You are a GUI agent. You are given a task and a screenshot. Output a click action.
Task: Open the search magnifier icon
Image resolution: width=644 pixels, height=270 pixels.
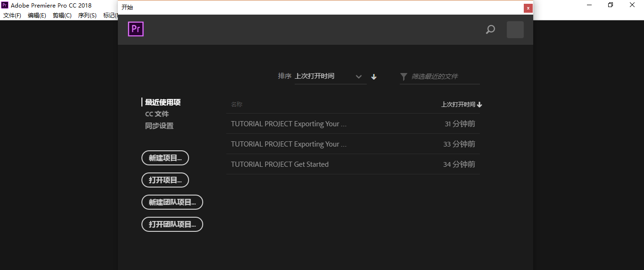pyautogui.click(x=490, y=30)
